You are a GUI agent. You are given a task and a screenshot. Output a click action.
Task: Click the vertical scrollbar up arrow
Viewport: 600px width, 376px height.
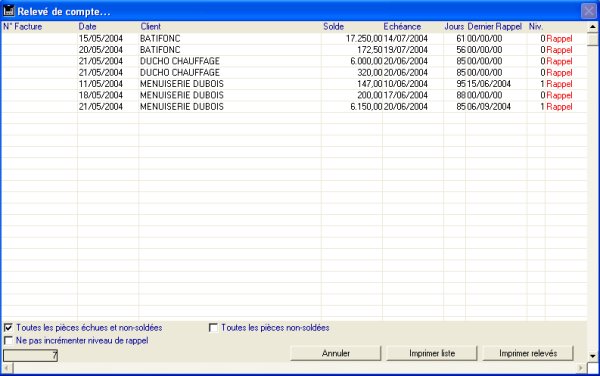pos(593,27)
